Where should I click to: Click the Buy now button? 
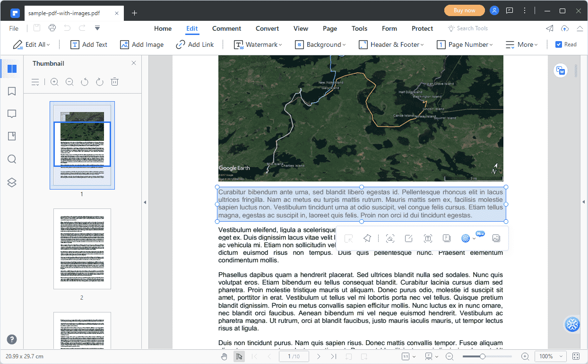(x=464, y=10)
